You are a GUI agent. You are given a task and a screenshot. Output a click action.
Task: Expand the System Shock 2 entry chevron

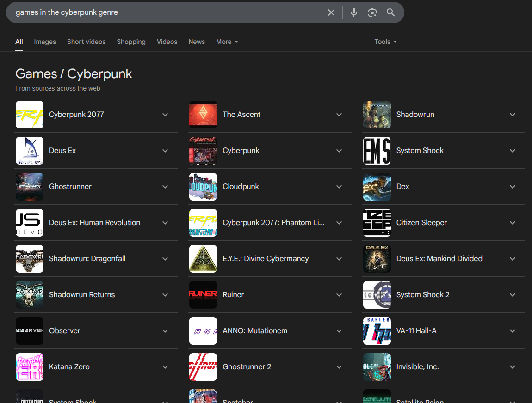[513, 295]
